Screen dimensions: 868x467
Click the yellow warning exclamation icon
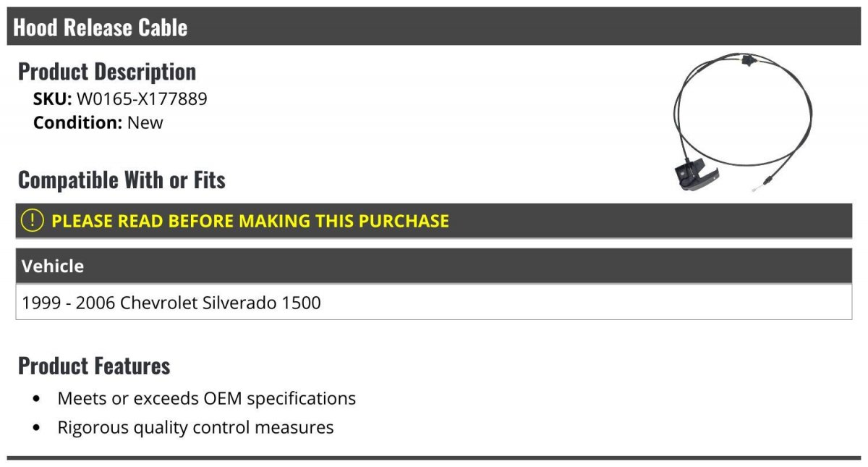coord(33,220)
